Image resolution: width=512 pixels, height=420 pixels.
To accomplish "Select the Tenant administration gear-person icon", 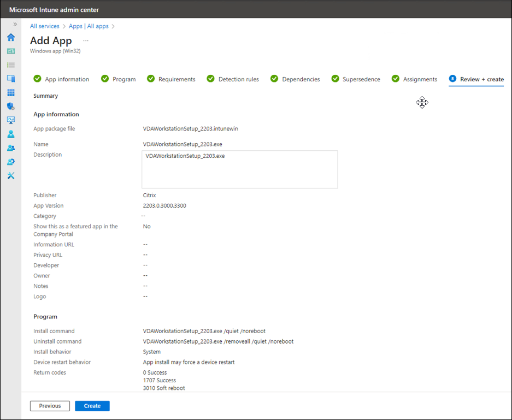I will 10,161.
